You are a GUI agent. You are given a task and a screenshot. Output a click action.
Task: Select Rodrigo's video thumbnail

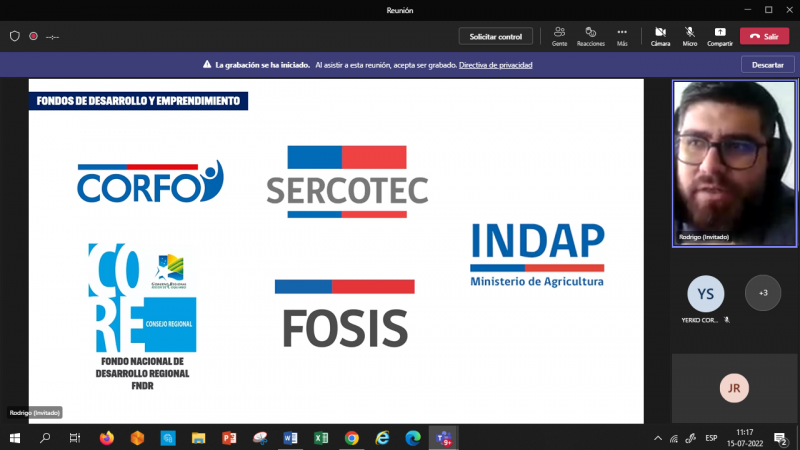pyautogui.click(x=734, y=163)
